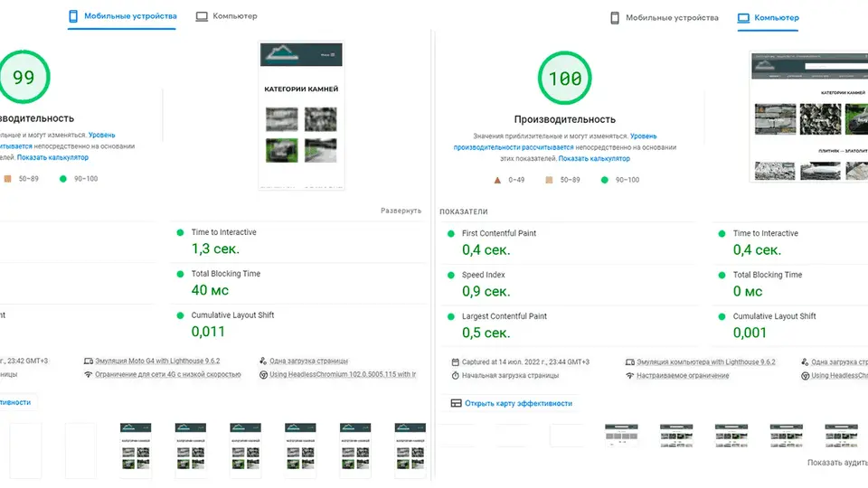Image resolution: width=868 pixels, height=488 pixels.
Task: Click the left panel mobile phone icon
Action: click(x=73, y=16)
